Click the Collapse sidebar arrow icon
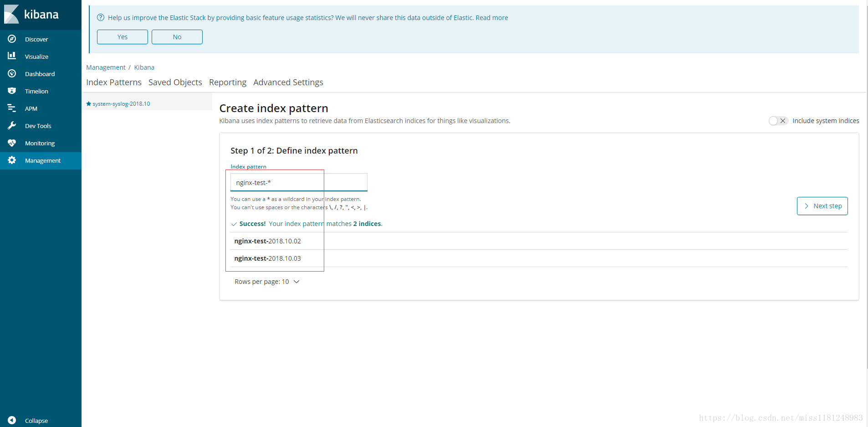 12,420
